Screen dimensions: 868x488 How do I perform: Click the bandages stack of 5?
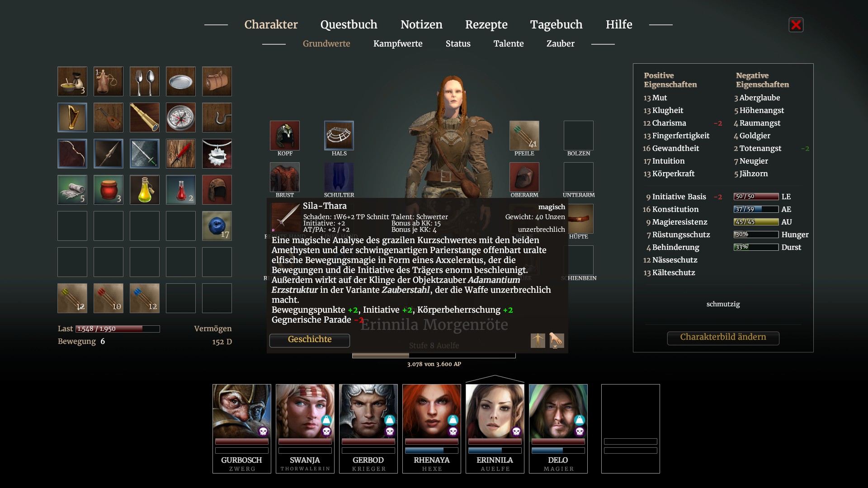click(x=72, y=190)
